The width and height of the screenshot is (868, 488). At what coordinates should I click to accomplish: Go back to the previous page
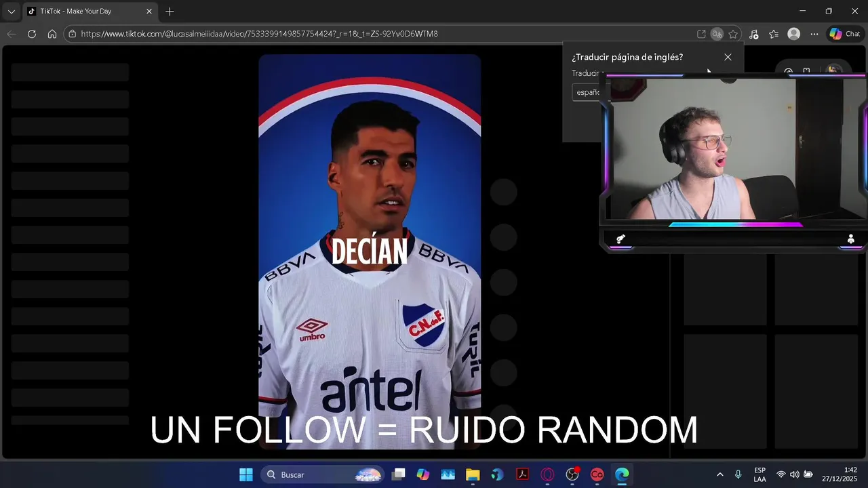(x=12, y=34)
